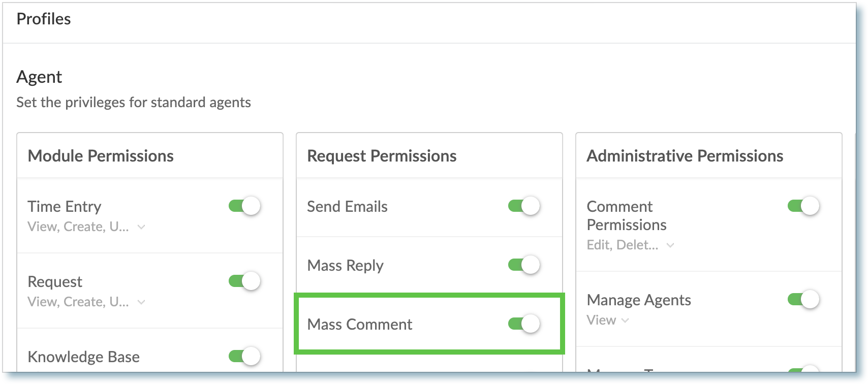Click the Profiles page heading
This screenshot has height=384, width=868.
pos(44,19)
